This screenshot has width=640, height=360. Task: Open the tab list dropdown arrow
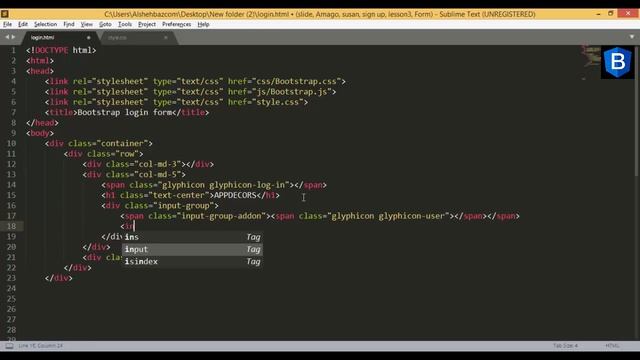(x=632, y=37)
